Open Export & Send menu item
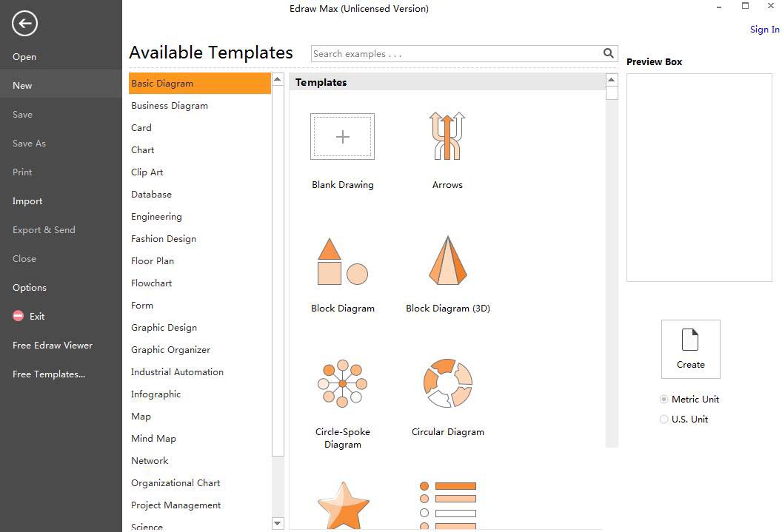 pos(44,230)
